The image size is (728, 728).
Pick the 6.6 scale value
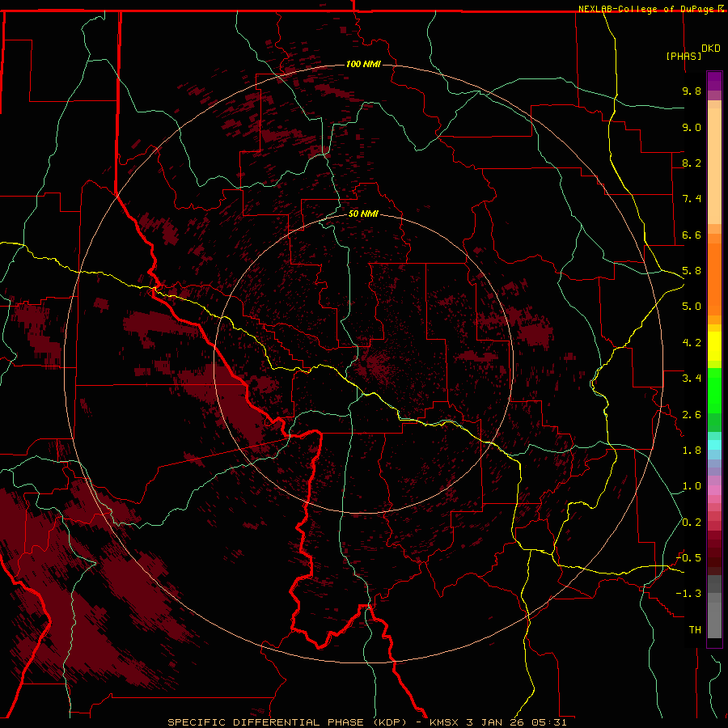(x=692, y=235)
